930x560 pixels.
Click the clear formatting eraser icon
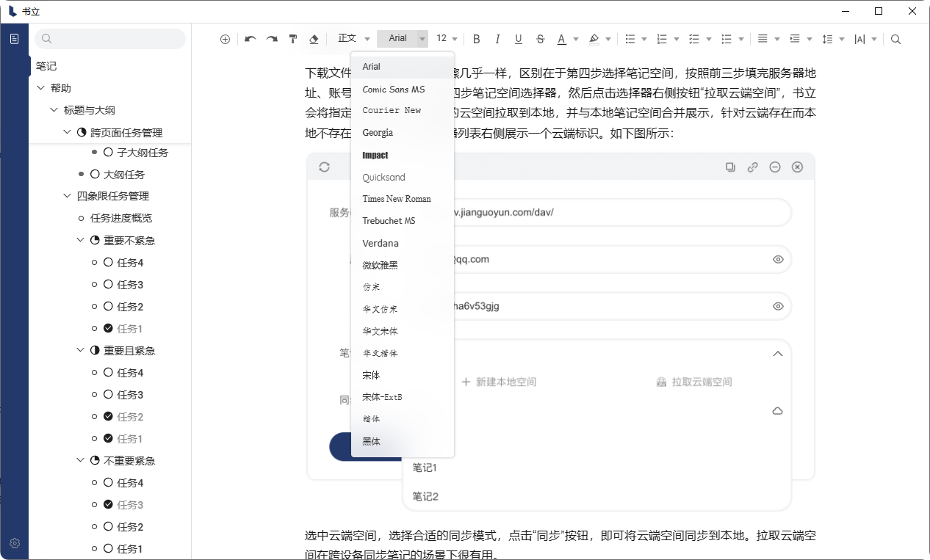click(x=314, y=39)
